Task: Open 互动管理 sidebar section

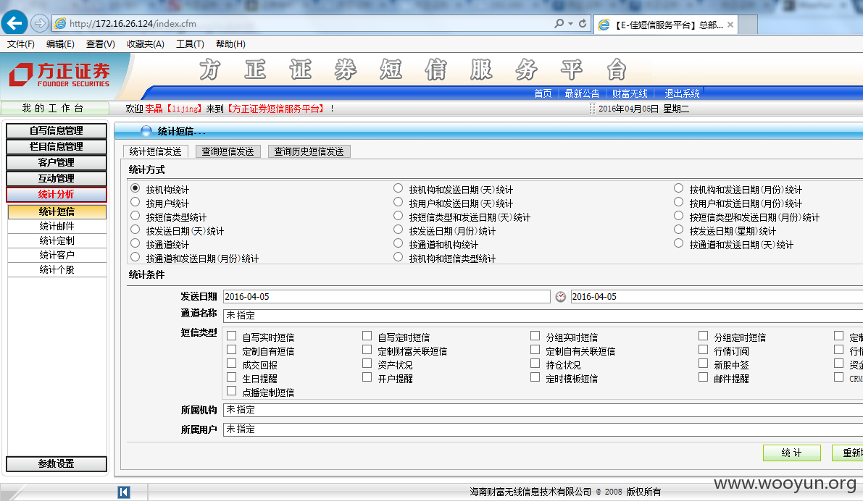Action: tap(56, 179)
